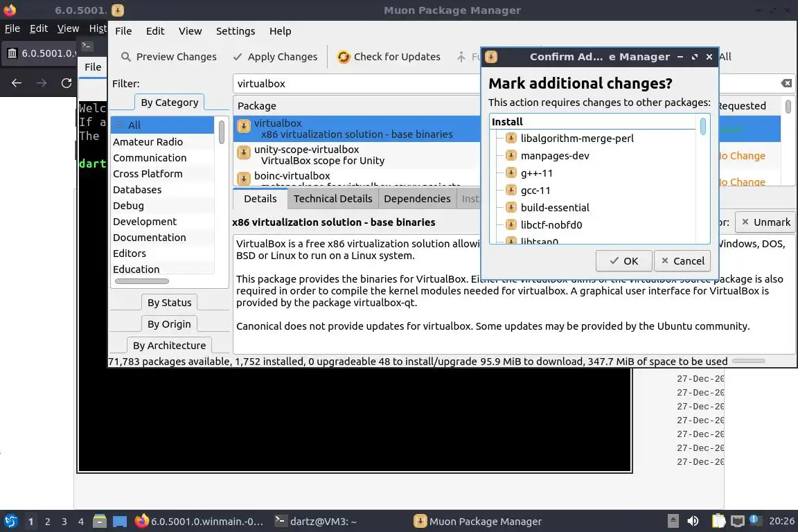
Task: Select the Development category
Action: [162, 222]
